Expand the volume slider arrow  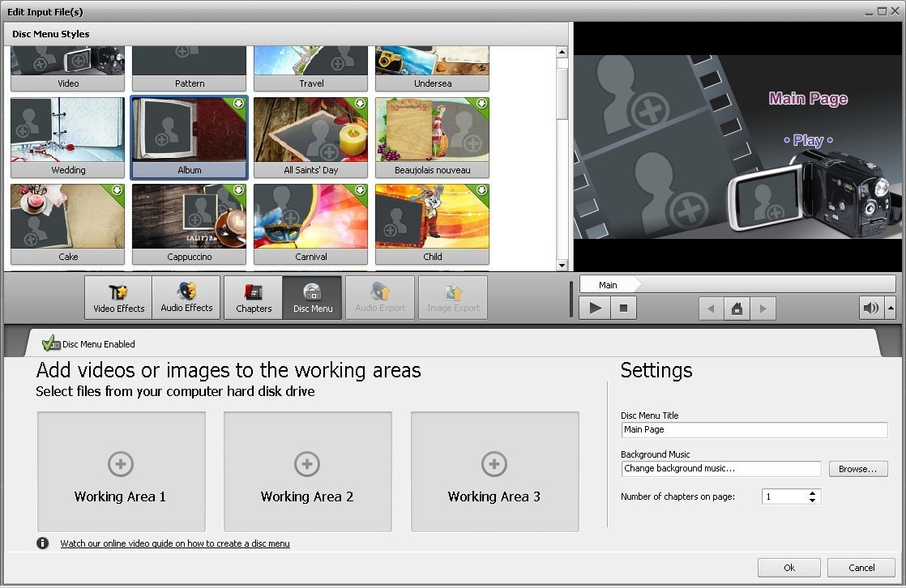pos(888,308)
